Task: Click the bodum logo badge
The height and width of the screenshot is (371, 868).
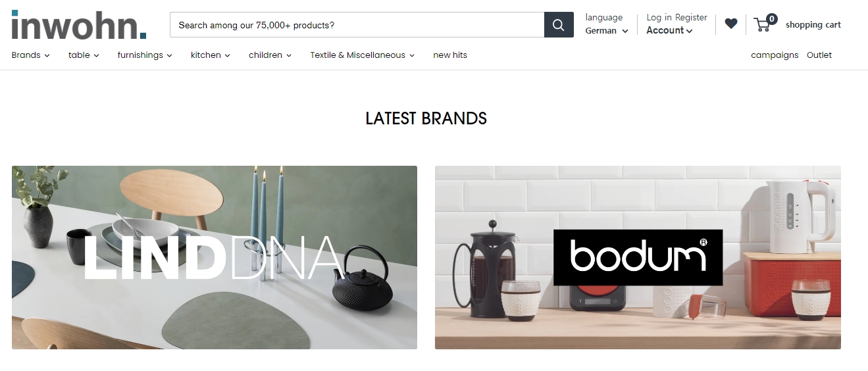Action: coord(638,257)
